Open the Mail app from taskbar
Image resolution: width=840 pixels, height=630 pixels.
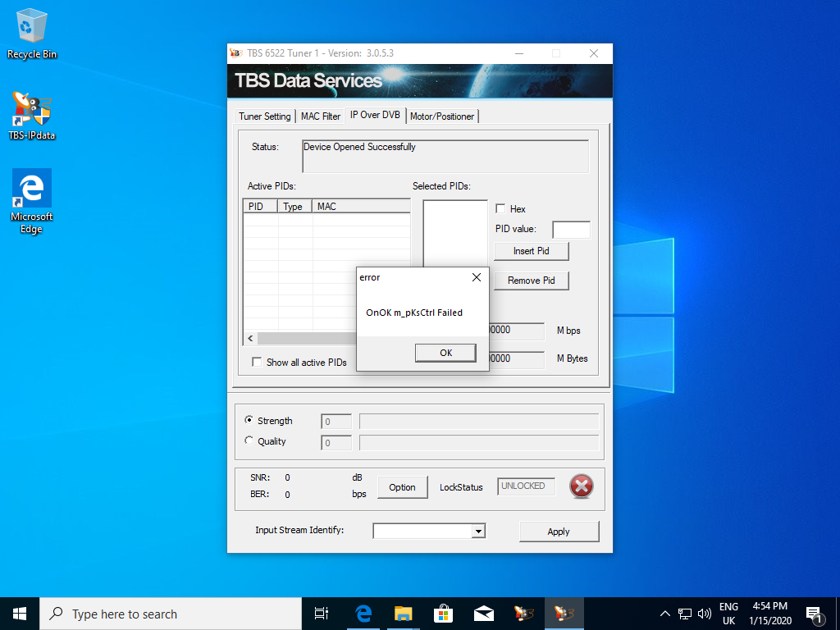[x=484, y=614]
